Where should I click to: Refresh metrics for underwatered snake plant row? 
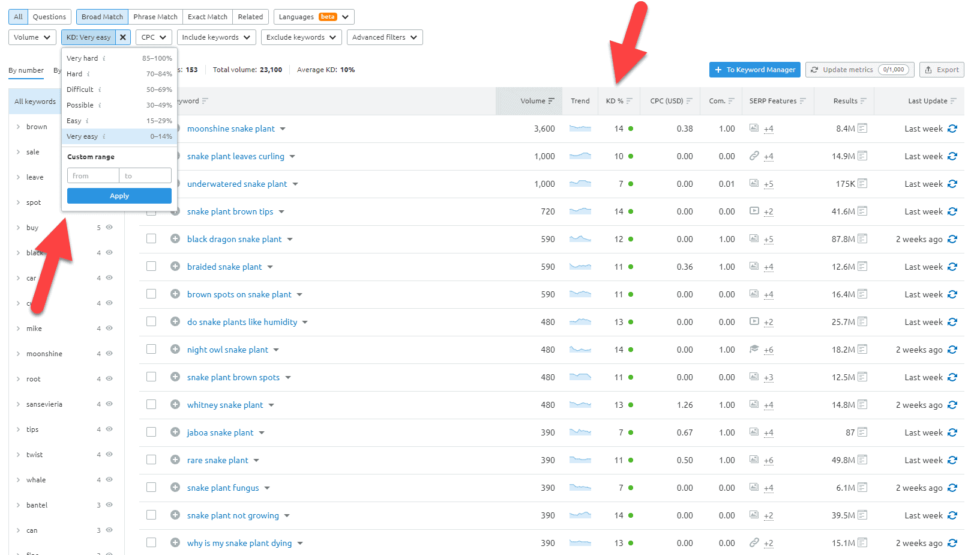pos(952,184)
